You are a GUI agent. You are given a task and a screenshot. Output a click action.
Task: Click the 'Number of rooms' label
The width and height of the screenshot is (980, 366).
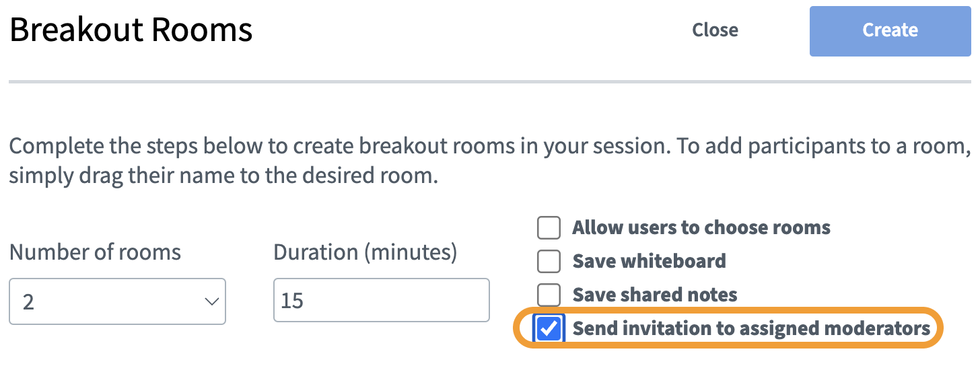pyautogui.click(x=95, y=252)
